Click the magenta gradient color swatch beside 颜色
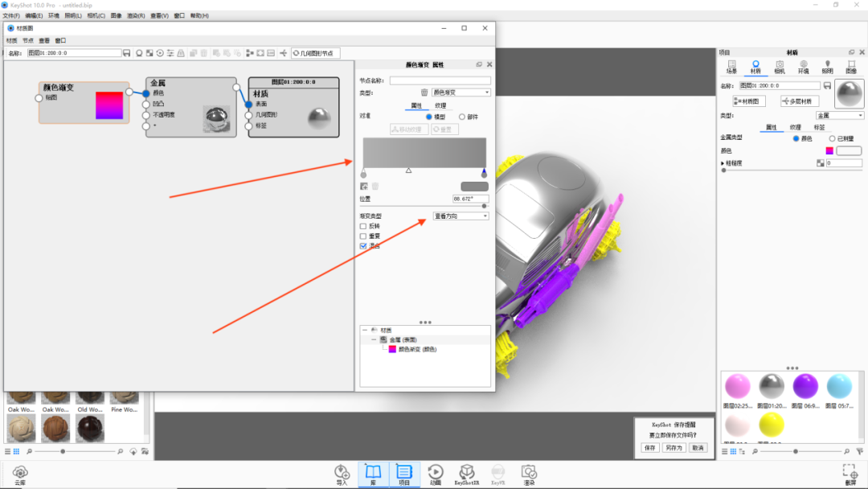This screenshot has width=868, height=489. [829, 150]
